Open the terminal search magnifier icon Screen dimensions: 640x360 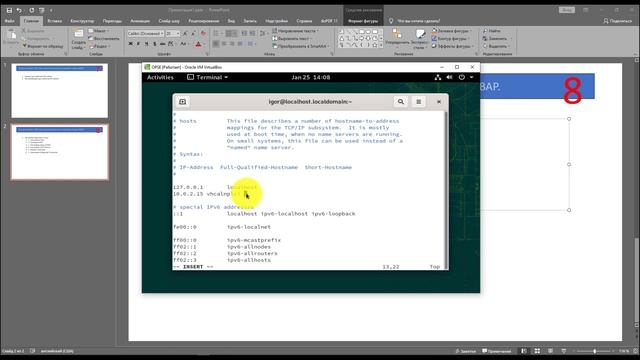pyautogui.click(x=401, y=102)
